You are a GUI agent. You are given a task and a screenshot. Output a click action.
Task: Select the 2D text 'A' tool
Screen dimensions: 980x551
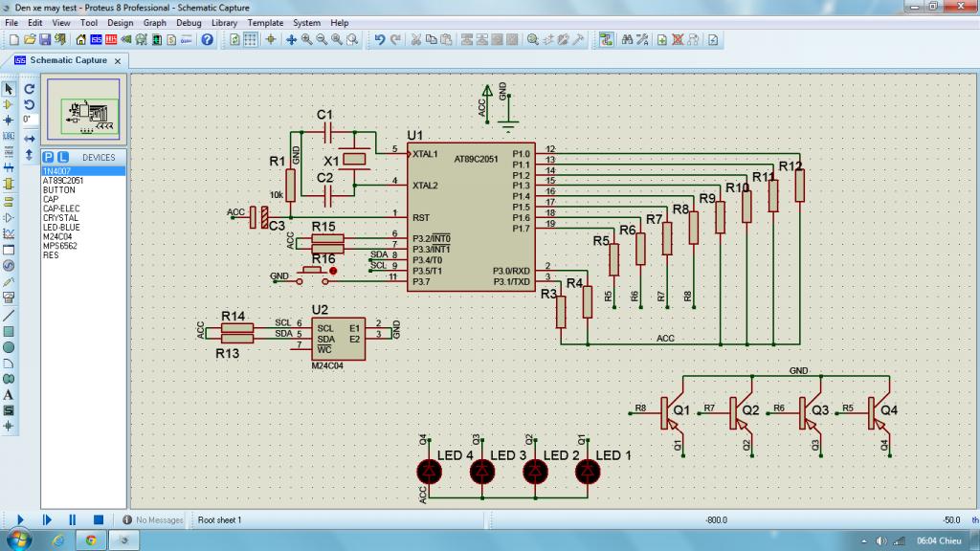[x=9, y=394]
